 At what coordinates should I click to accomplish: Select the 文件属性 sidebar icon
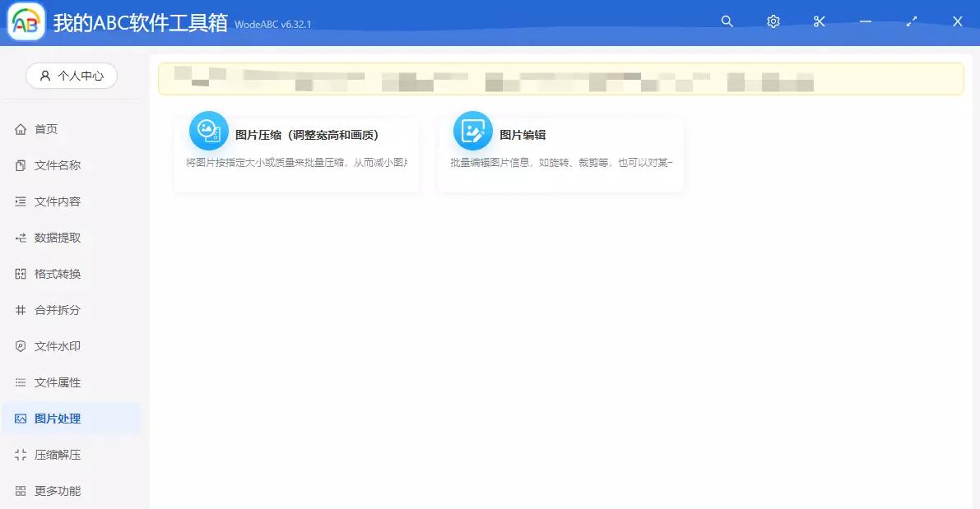(x=20, y=382)
